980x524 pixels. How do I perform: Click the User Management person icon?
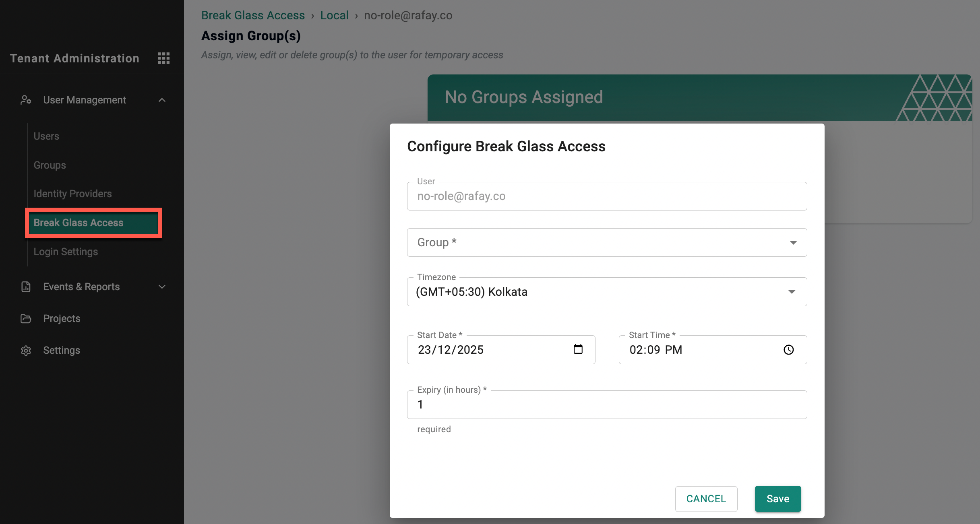tap(26, 100)
